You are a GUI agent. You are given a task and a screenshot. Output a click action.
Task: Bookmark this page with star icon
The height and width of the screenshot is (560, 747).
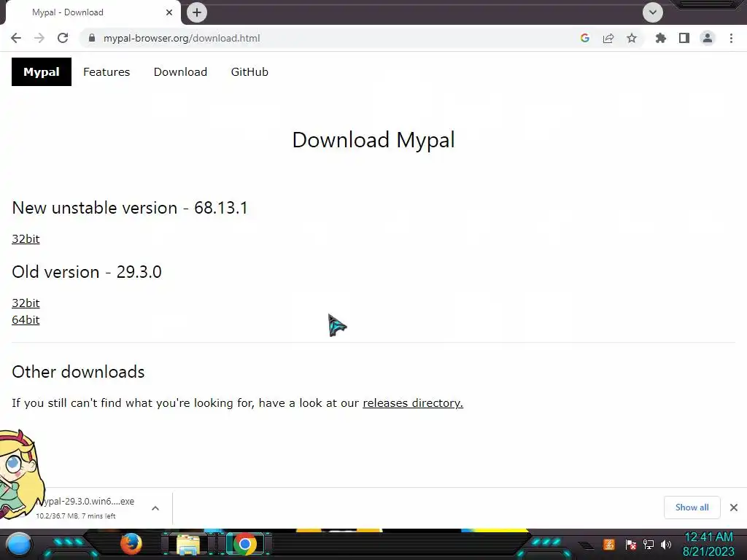point(632,38)
